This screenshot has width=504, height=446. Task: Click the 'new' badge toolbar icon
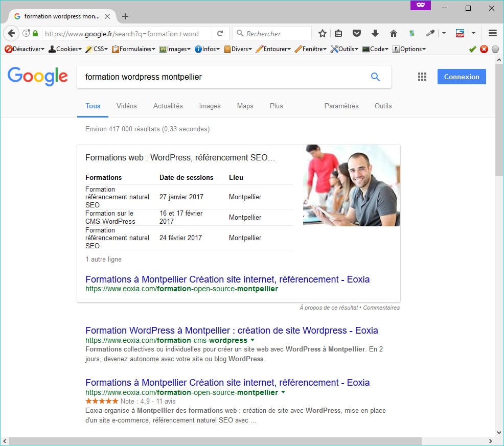click(460, 33)
